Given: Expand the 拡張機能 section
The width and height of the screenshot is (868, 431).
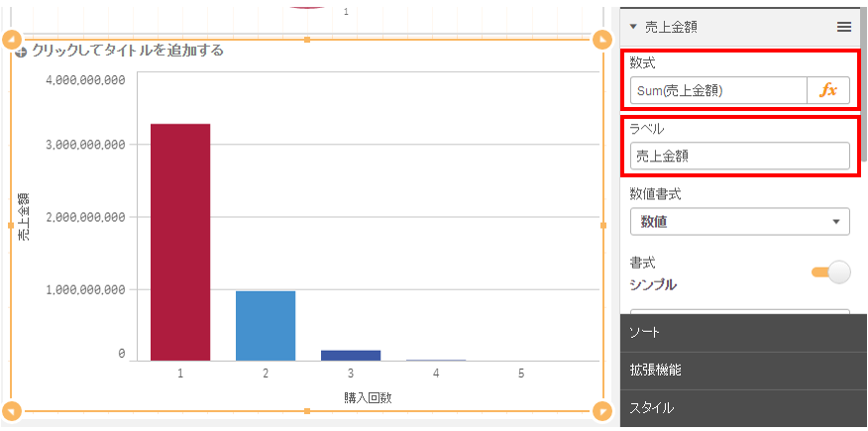Looking at the screenshot, I should [743, 371].
